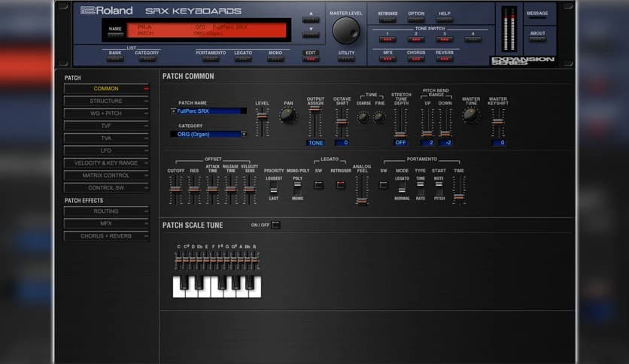The image size is (629, 364).
Task: Open the CHORUS + REVERB tab
Action: [106, 236]
